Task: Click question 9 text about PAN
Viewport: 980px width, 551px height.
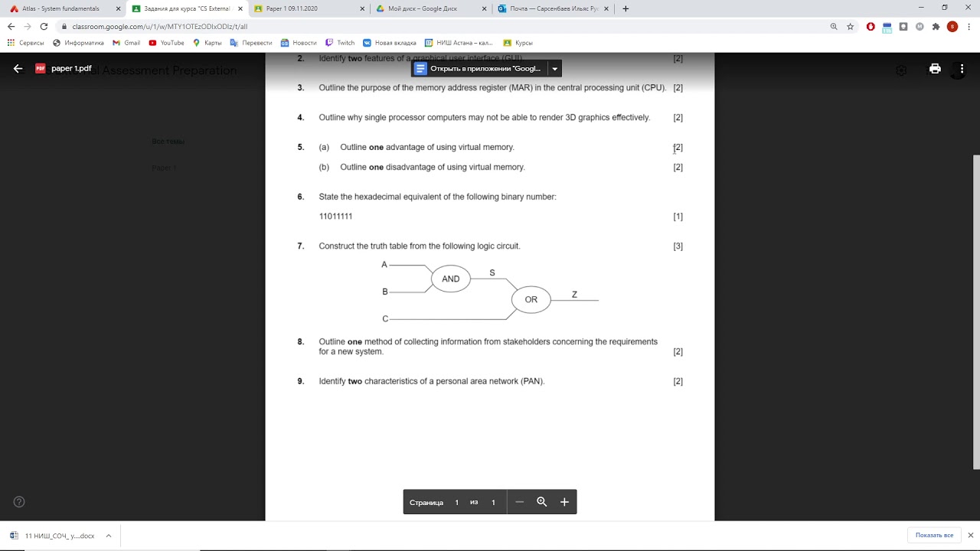Action: click(432, 381)
